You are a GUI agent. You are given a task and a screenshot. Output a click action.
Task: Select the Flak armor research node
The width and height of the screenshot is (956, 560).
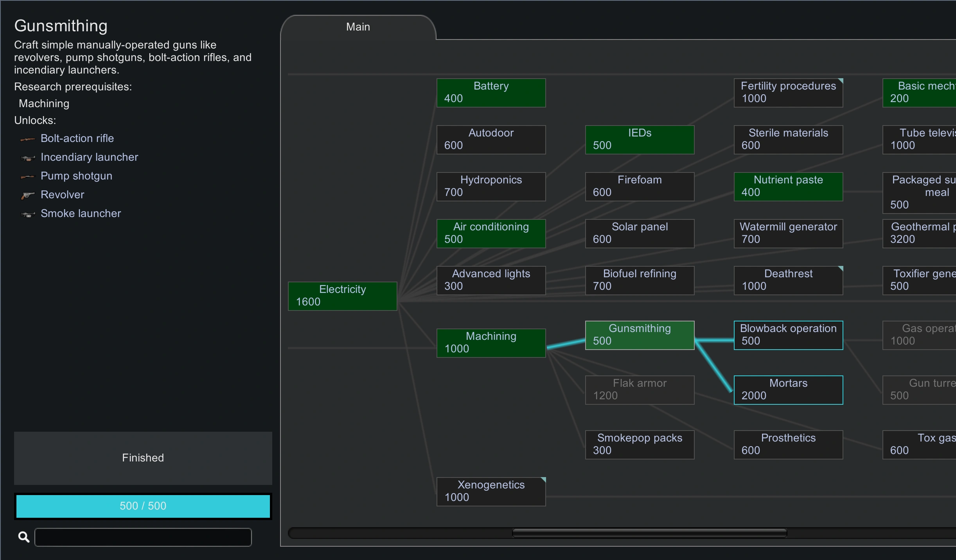[640, 390]
